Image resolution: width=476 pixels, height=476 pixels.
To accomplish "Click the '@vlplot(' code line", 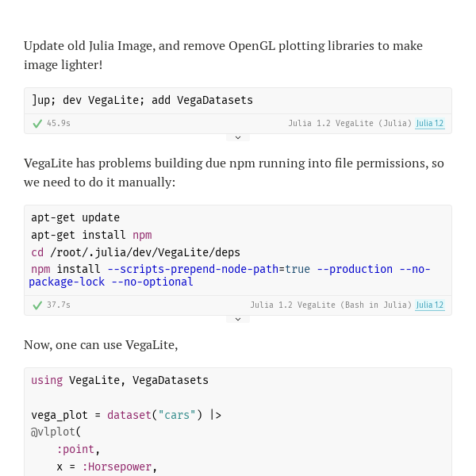I will pos(56,432).
